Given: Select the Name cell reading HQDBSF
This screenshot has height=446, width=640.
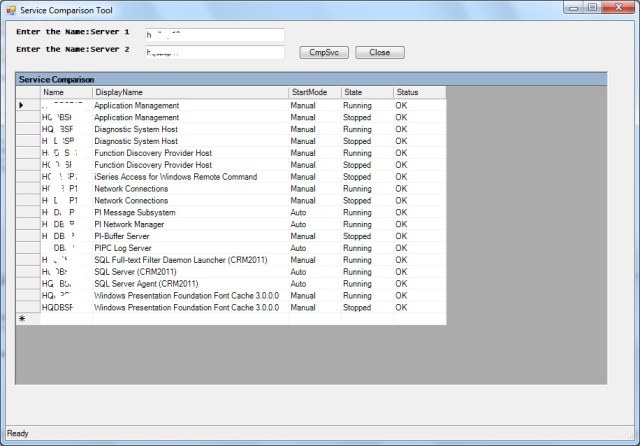Looking at the screenshot, I should click(x=67, y=307).
